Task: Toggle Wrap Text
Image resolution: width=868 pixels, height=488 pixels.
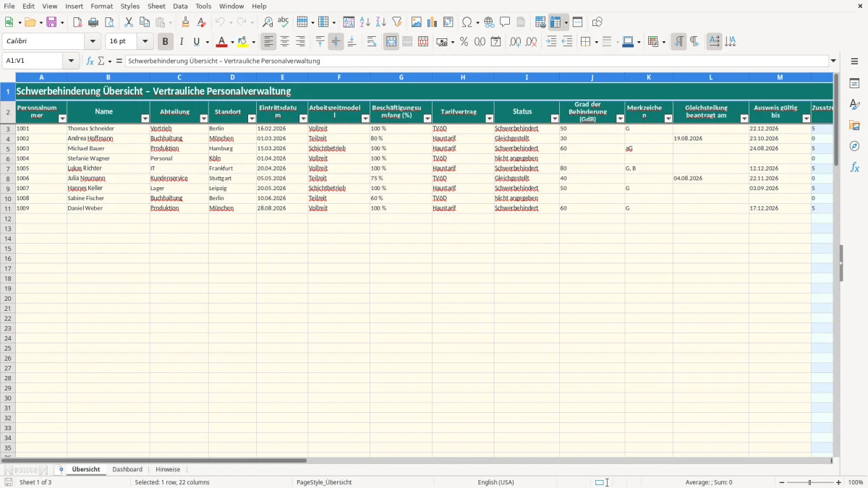Action: point(372,42)
